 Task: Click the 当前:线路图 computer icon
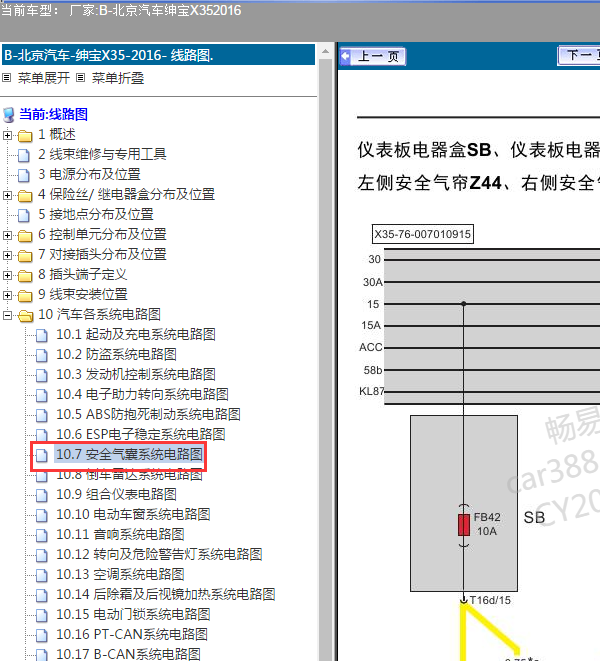pyautogui.click(x=8, y=115)
